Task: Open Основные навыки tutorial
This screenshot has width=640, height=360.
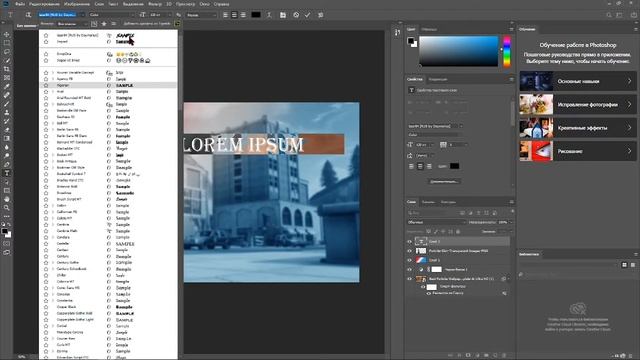Action: [x=578, y=81]
